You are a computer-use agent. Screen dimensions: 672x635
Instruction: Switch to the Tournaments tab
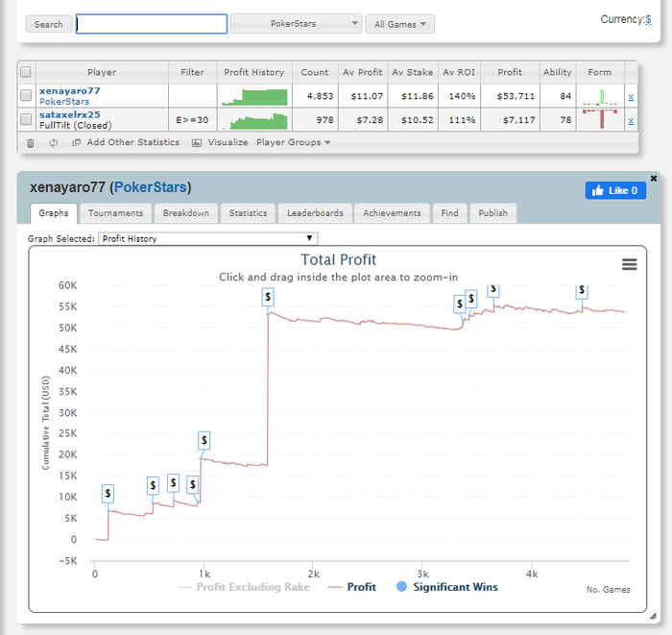pyautogui.click(x=115, y=213)
